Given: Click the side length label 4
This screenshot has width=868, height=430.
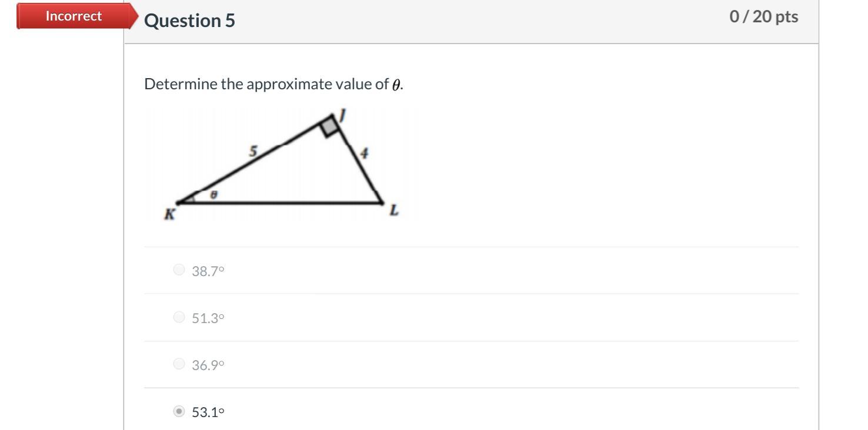Looking at the screenshot, I should pyautogui.click(x=364, y=154).
